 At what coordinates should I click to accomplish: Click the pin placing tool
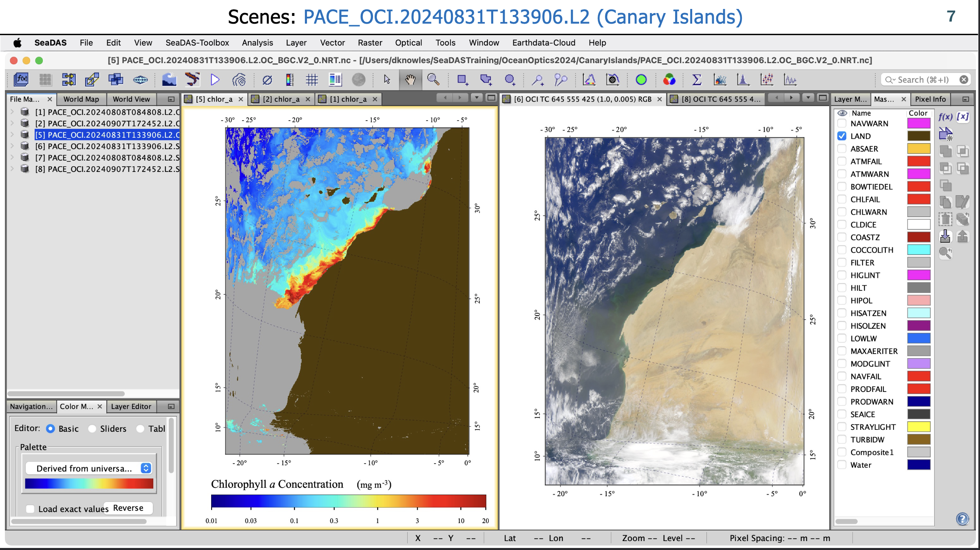pos(538,80)
